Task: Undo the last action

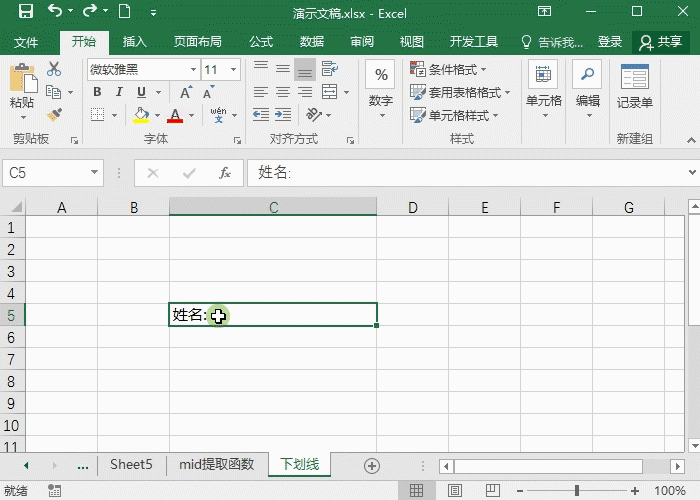Action: tap(55, 11)
